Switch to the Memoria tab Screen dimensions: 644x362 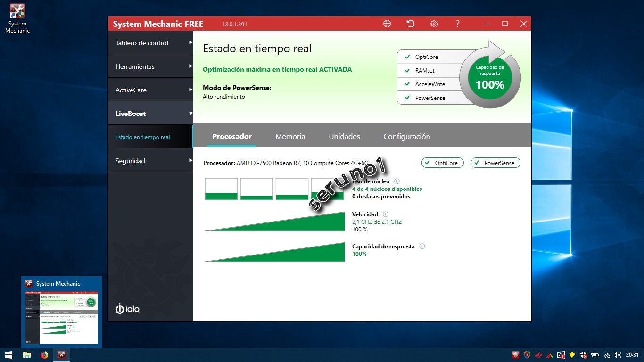click(x=290, y=136)
